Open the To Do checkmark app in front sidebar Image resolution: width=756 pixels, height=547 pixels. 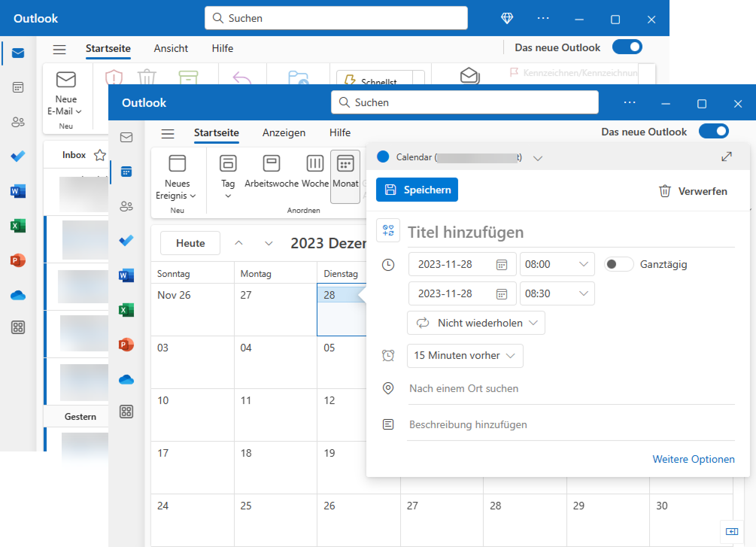pyautogui.click(x=126, y=241)
